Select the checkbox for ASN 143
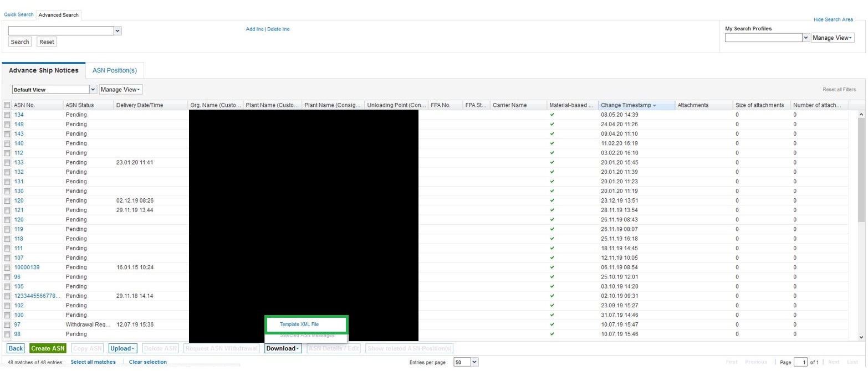Screen dimensions: 868x371 point(7,133)
